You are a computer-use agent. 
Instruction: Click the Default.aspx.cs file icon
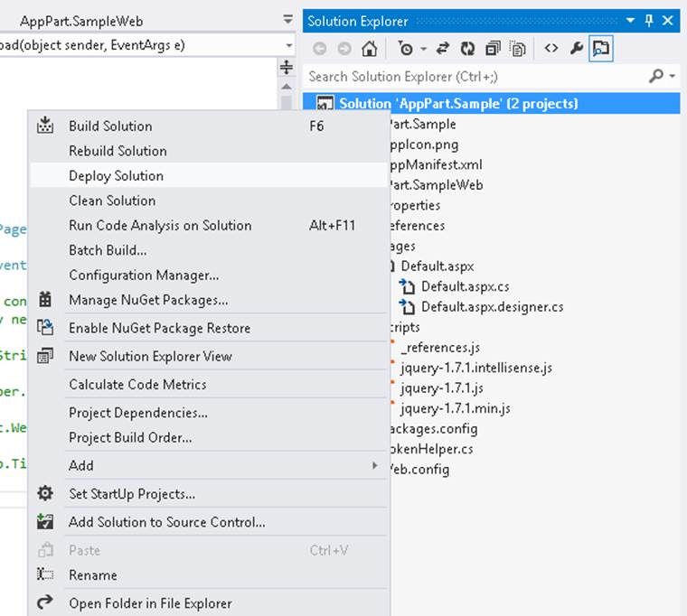(x=407, y=286)
